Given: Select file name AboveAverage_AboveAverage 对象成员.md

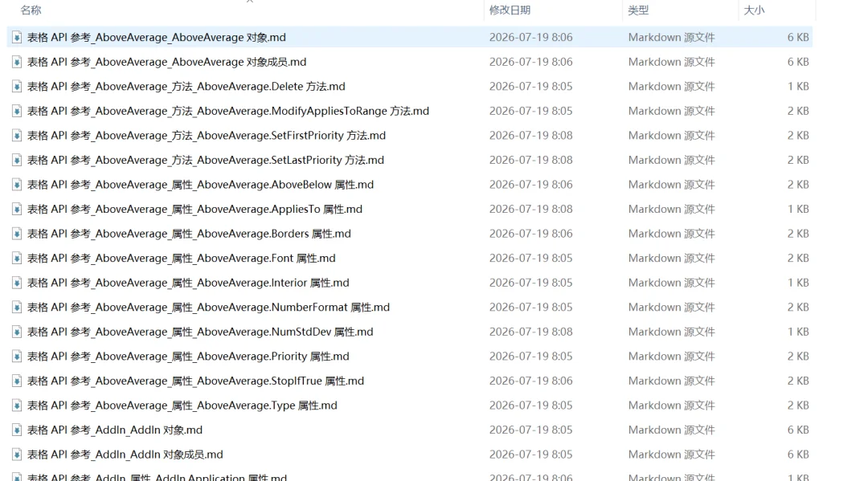Looking at the screenshot, I should (167, 62).
